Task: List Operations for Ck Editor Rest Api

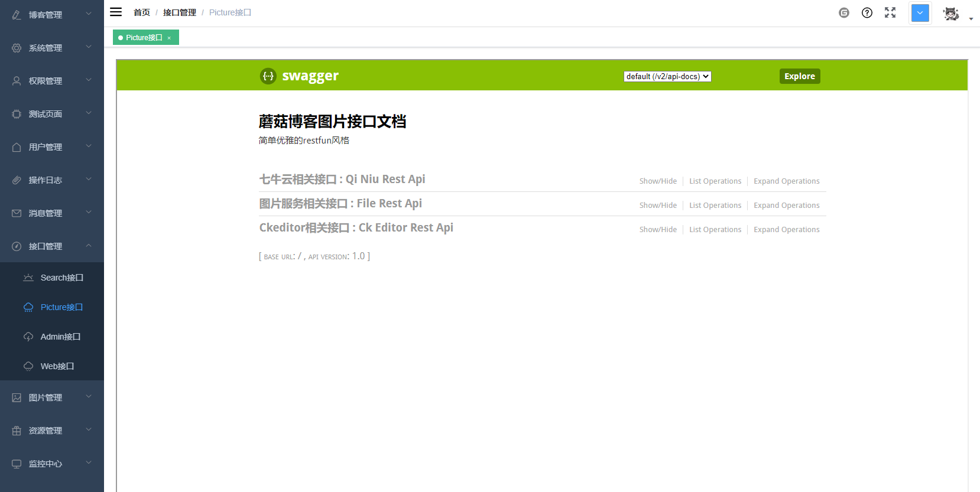Action: (x=715, y=230)
